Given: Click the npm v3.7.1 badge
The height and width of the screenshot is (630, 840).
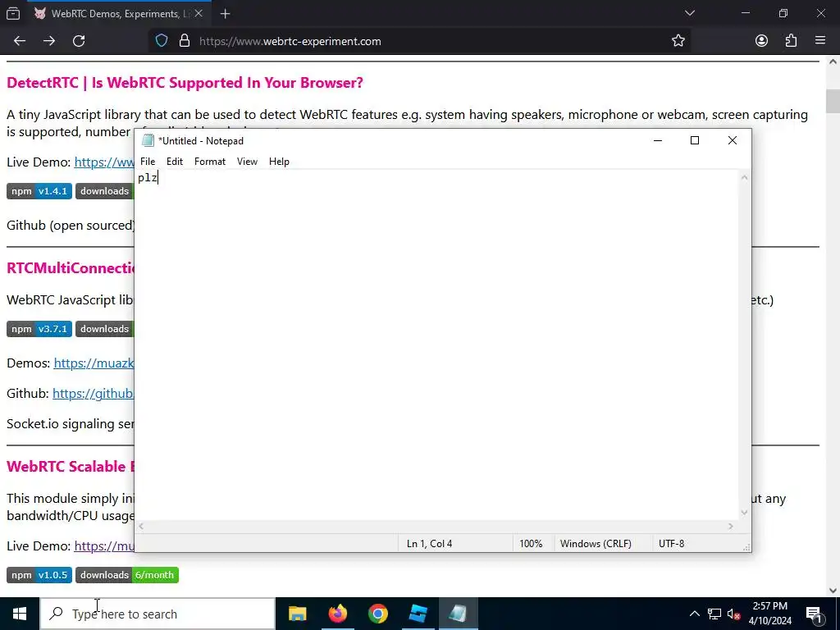Looking at the screenshot, I should [39, 329].
